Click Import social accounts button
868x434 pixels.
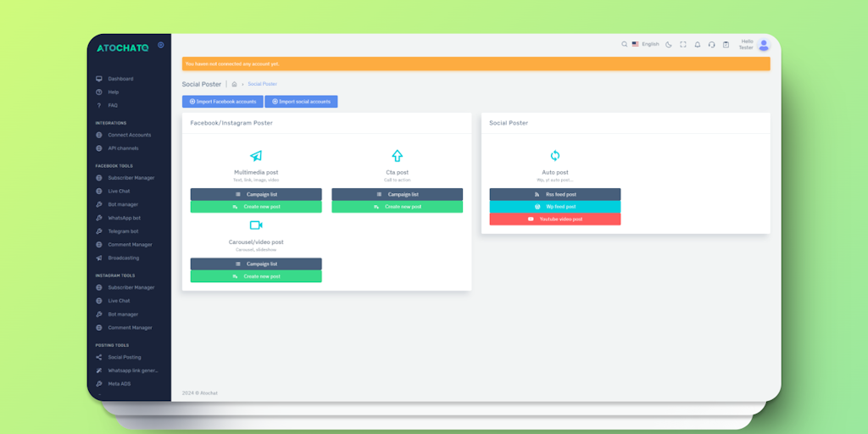[301, 102]
